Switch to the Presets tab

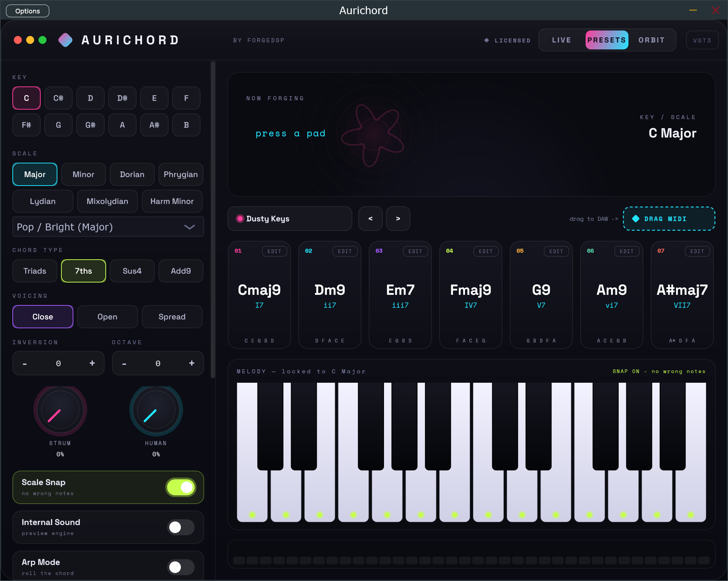[x=607, y=40]
